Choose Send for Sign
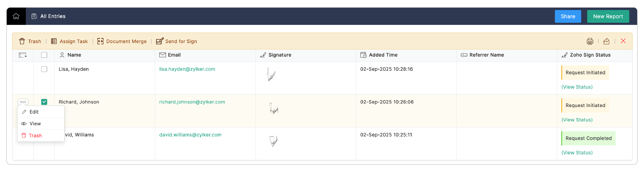 176,41
